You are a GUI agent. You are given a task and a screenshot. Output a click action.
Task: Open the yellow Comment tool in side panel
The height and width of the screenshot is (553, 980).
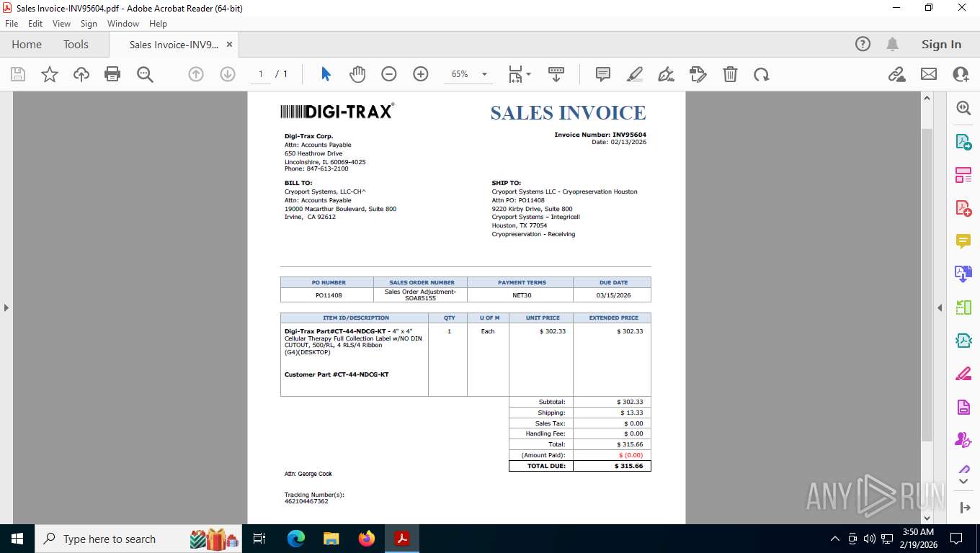coord(963,240)
